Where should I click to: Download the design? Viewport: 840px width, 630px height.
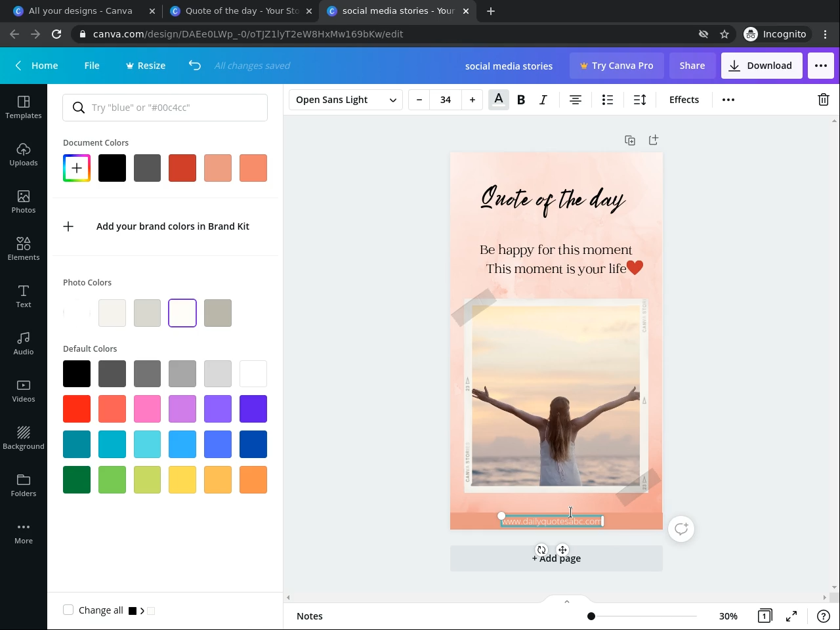761,66
